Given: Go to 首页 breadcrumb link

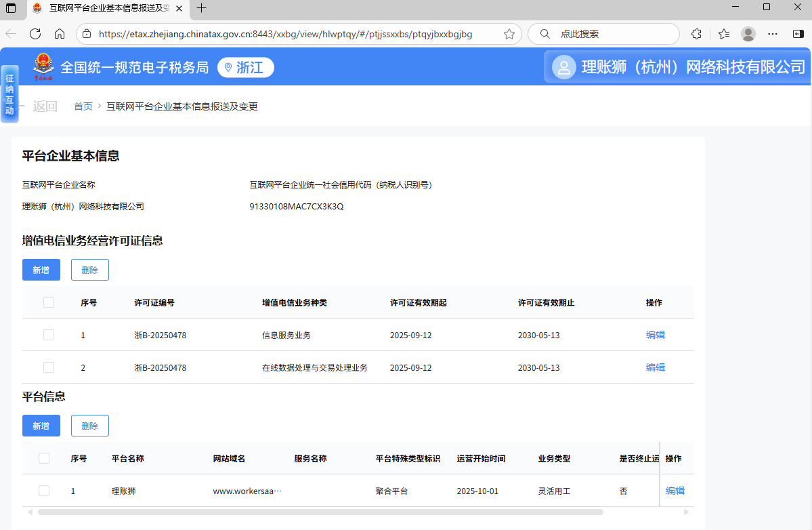Looking at the screenshot, I should 83,106.
